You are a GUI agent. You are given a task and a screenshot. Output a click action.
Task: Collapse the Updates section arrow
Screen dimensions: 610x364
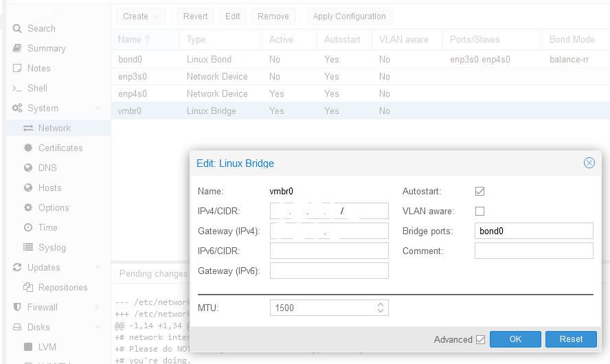98,268
